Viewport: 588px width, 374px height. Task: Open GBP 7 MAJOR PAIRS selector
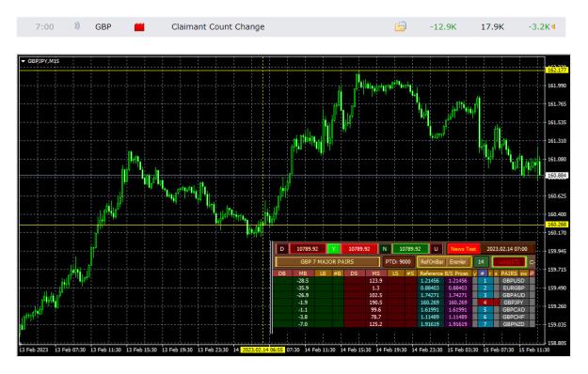(x=327, y=261)
